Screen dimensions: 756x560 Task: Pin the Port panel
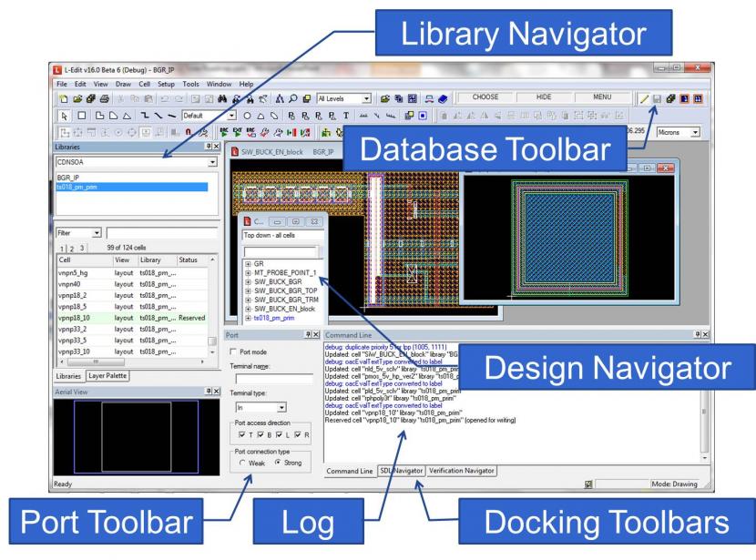(309, 334)
